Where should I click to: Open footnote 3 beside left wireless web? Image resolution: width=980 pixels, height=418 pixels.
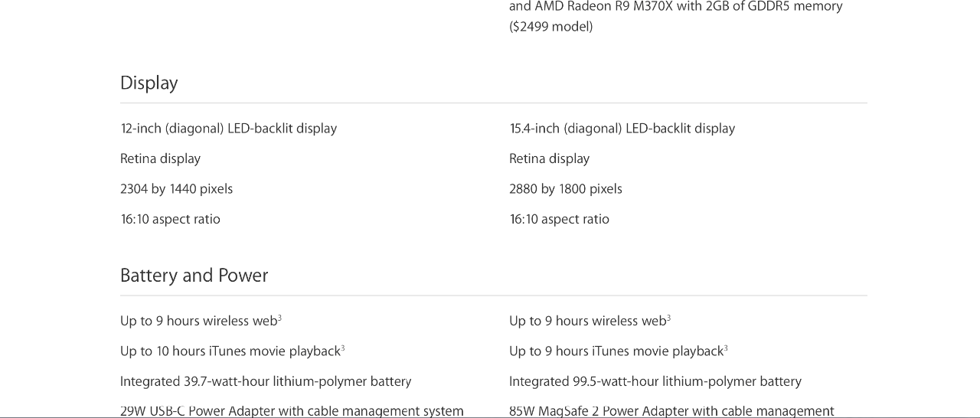[x=279, y=318]
